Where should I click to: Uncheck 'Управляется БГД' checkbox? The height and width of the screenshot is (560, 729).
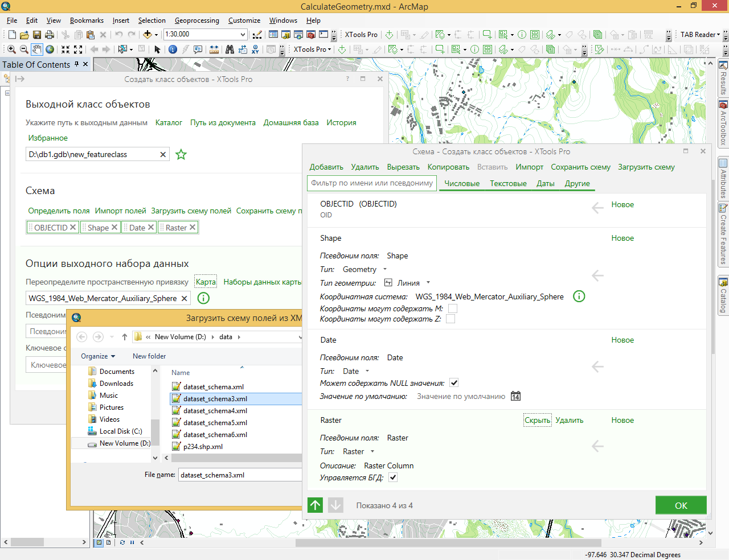click(x=393, y=477)
